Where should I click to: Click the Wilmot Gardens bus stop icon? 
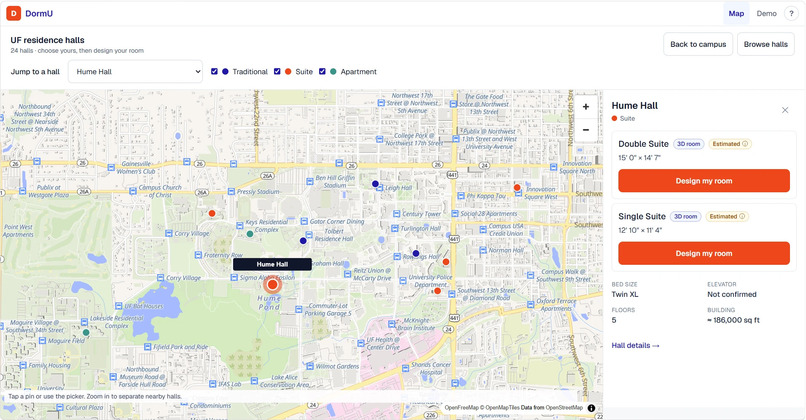pyautogui.click(x=309, y=367)
